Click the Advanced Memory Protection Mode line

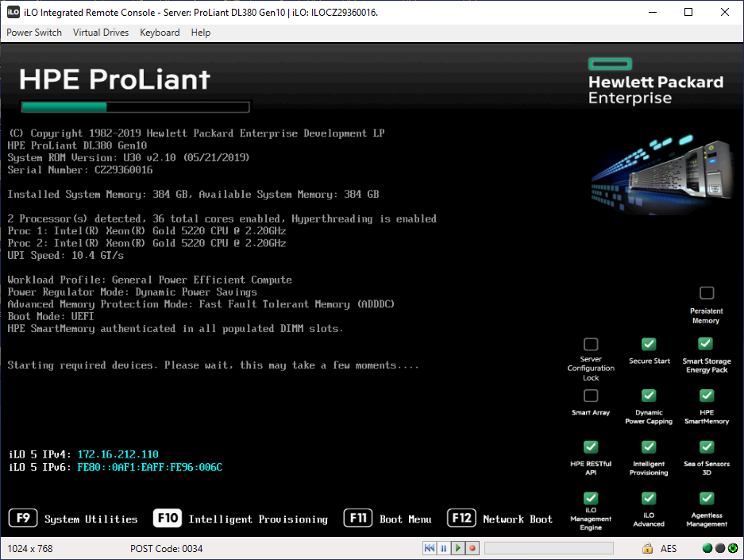pos(201,304)
